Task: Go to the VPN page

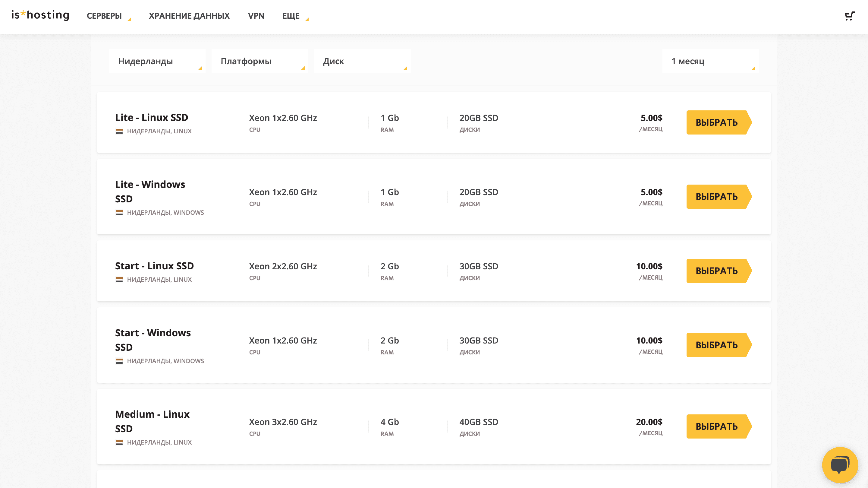Action: click(256, 16)
